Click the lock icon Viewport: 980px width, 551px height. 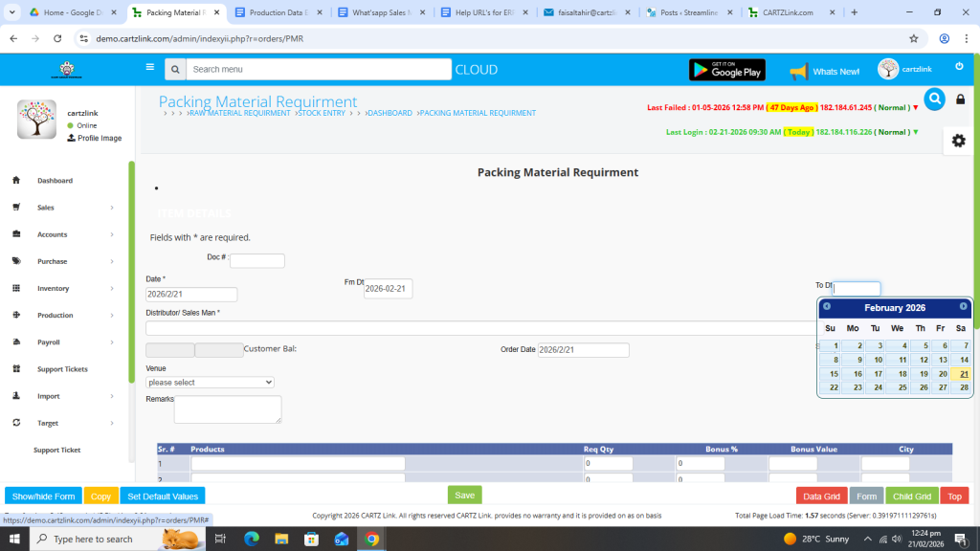coord(961,99)
